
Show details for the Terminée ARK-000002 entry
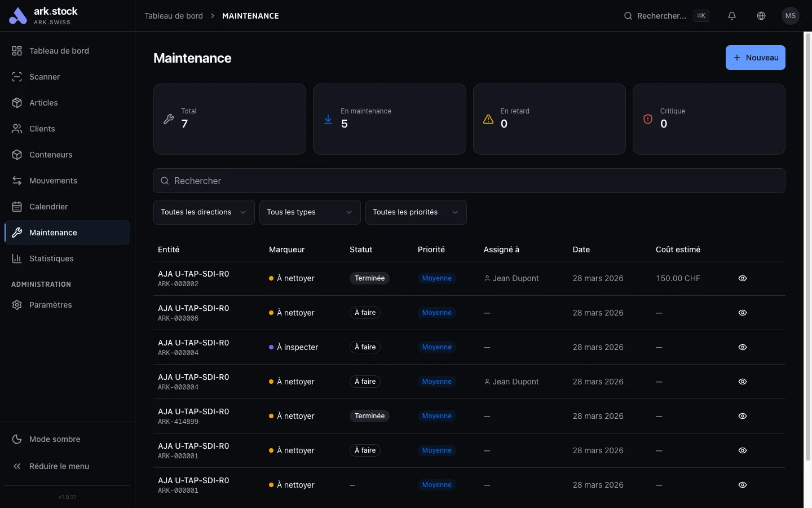point(742,278)
